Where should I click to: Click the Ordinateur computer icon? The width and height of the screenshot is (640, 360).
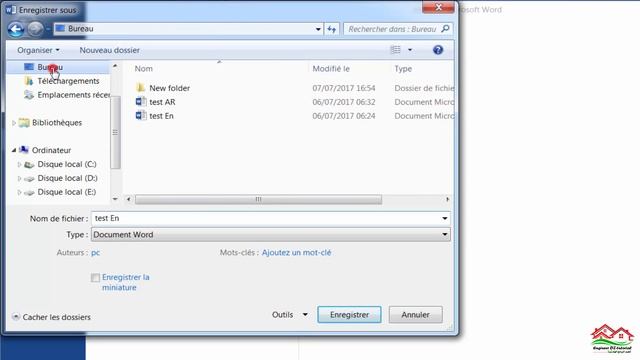(x=24, y=150)
